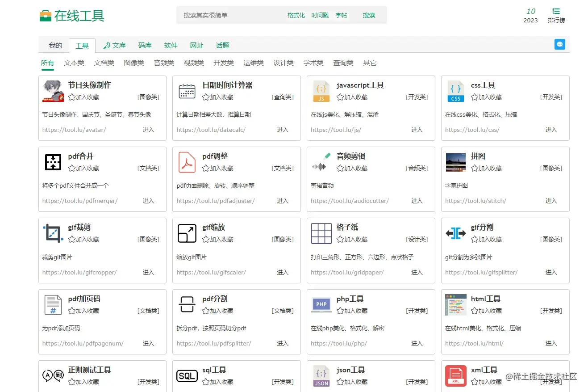Click the pdf合并 merge icon
Viewport: 588px width, 392px height.
coord(53,162)
